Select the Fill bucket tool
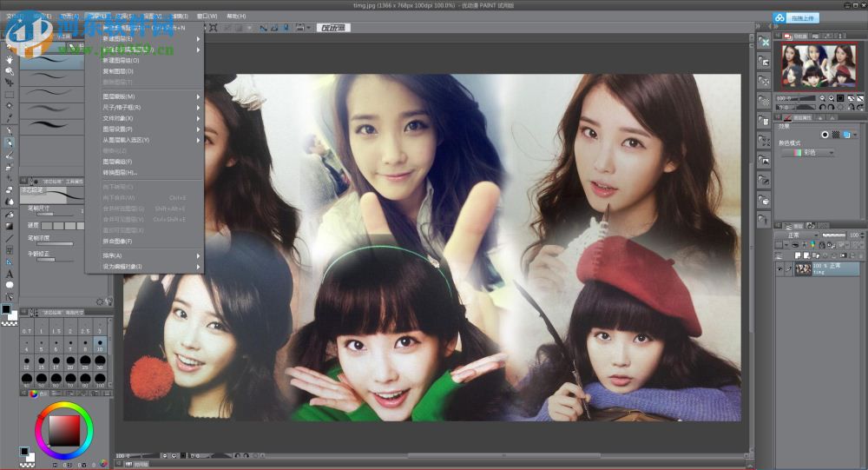 10,215
